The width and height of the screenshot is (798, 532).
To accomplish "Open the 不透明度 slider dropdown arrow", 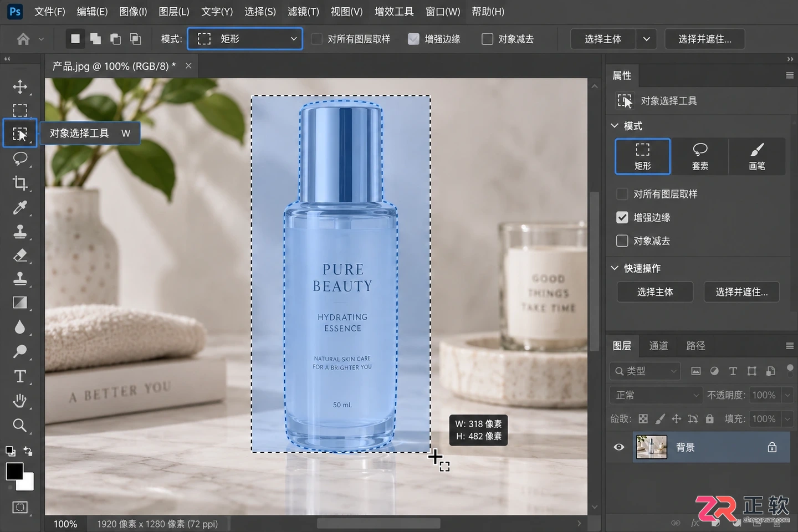I will pyautogui.click(x=787, y=395).
